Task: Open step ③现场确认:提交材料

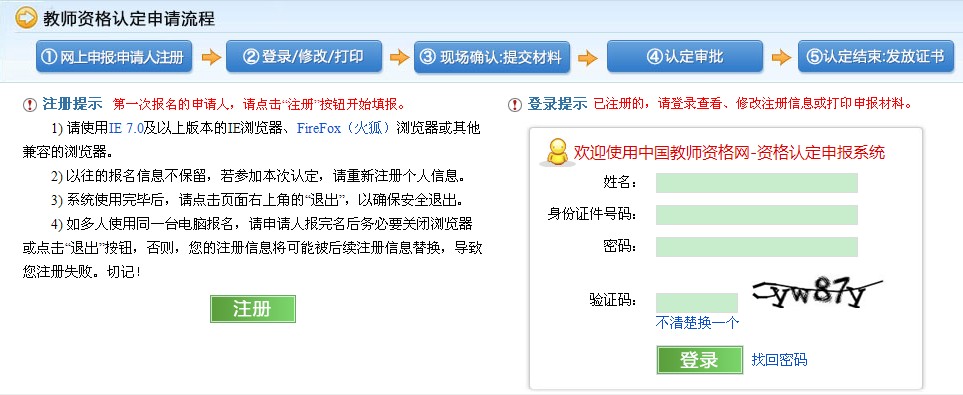Action: [x=492, y=57]
